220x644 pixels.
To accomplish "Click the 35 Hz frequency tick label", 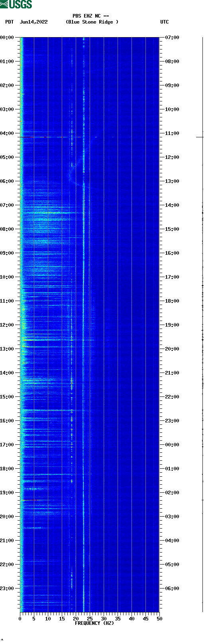I will [x=118, y=619].
